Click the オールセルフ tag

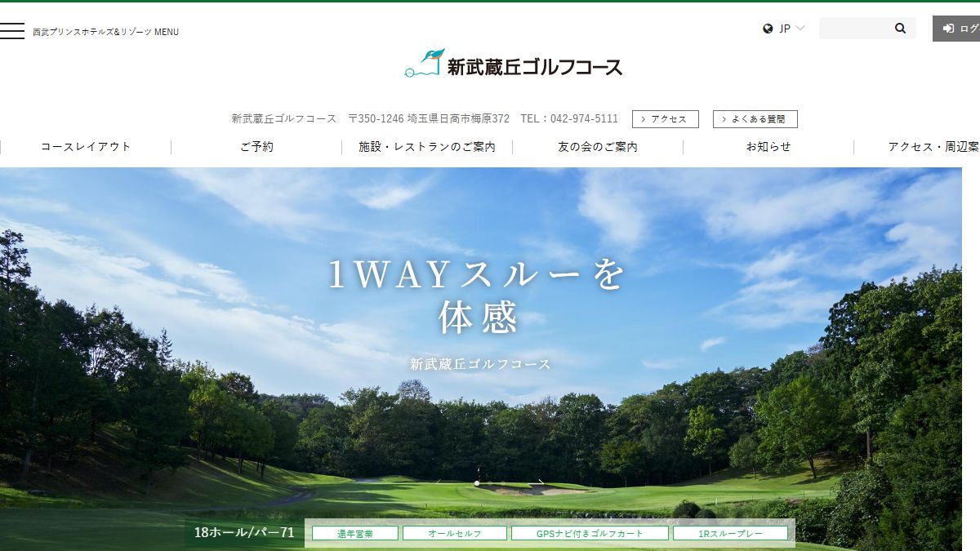[455, 533]
